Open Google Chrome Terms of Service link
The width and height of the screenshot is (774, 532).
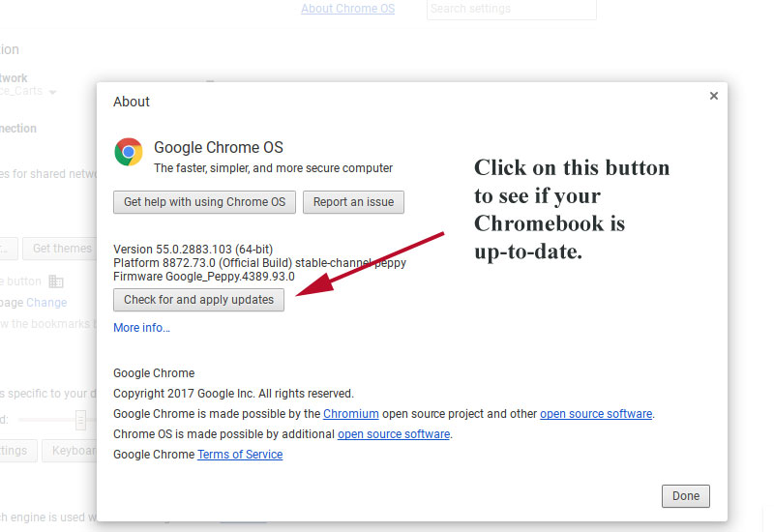tap(240, 454)
